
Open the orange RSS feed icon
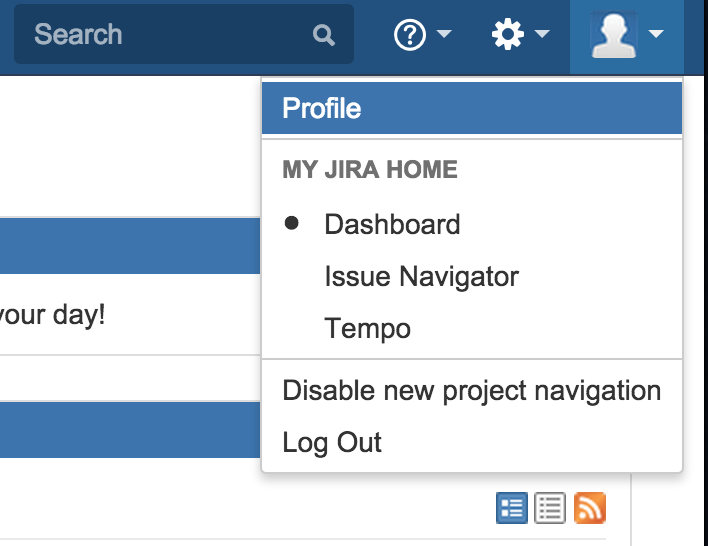click(x=589, y=508)
